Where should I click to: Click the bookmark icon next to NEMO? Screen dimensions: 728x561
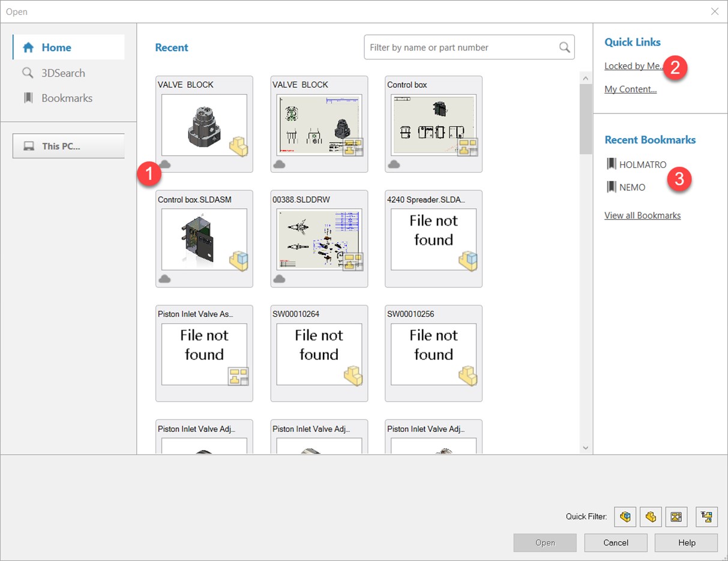tap(611, 187)
